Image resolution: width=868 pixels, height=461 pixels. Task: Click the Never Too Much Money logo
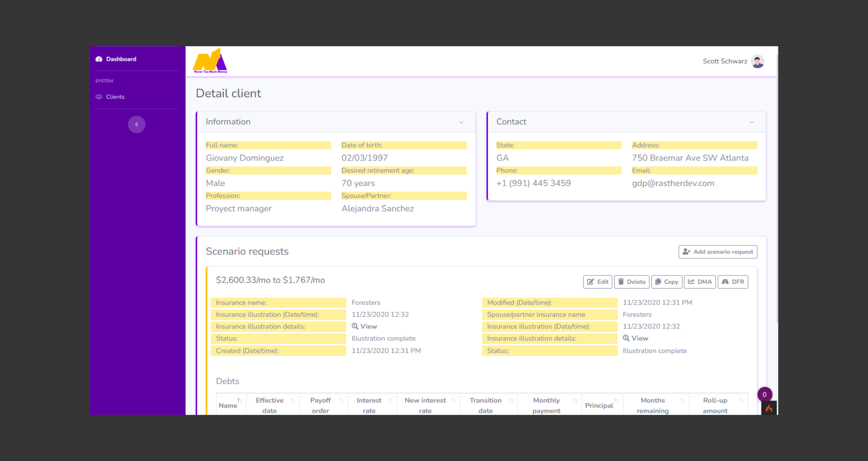pos(210,61)
